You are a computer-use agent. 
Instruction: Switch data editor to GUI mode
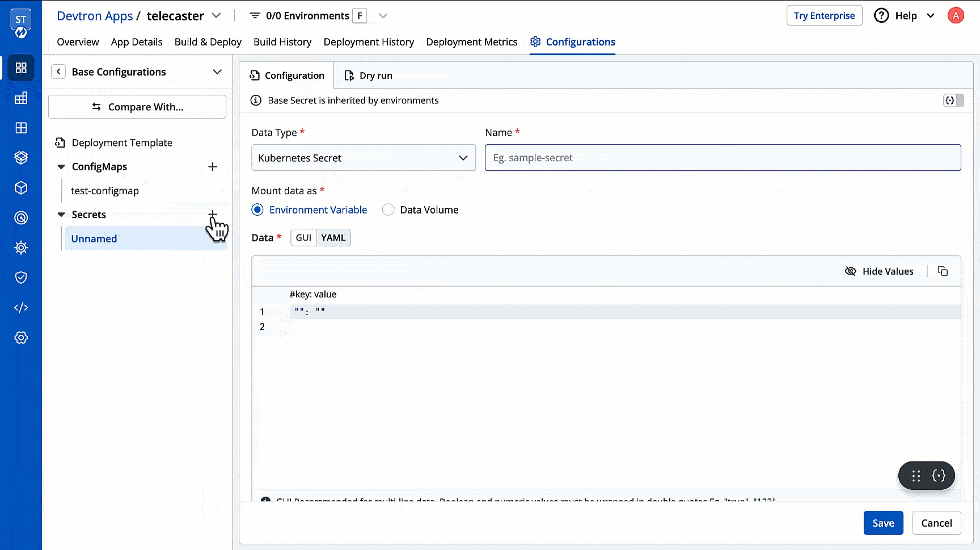(x=303, y=238)
